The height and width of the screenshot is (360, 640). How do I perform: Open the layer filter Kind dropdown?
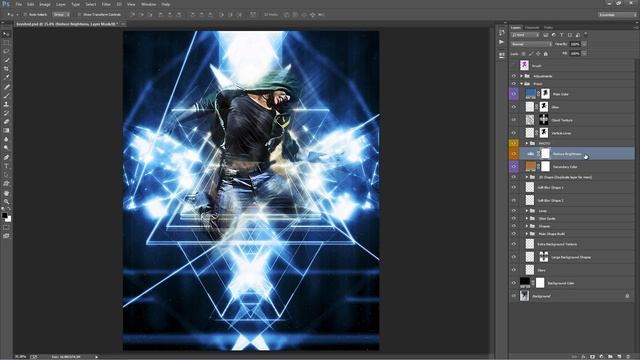point(525,35)
